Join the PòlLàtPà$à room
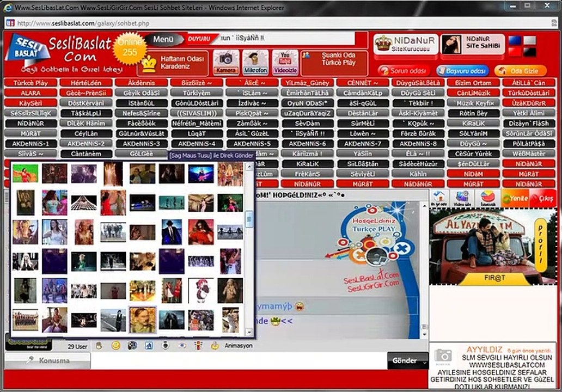 [529, 144]
